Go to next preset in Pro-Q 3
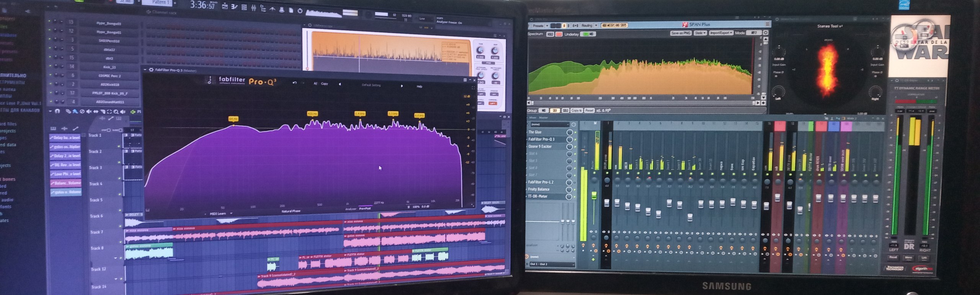The image size is (980, 295). pos(402,86)
